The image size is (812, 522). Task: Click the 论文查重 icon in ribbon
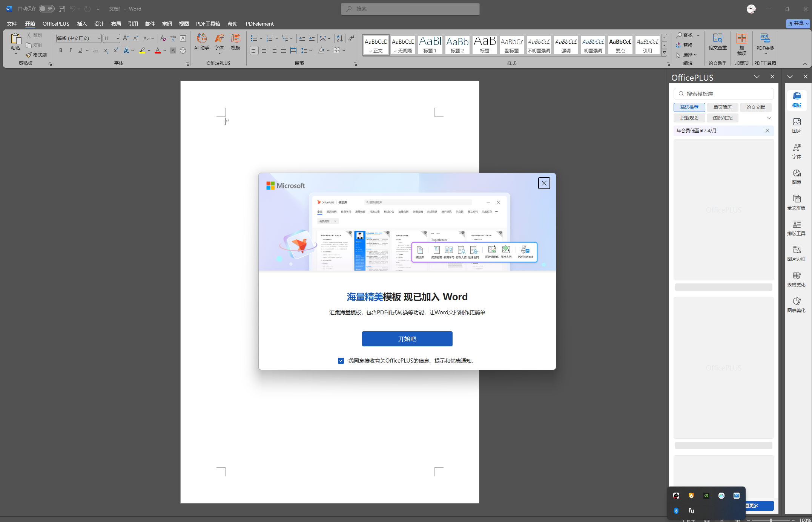[717, 42]
